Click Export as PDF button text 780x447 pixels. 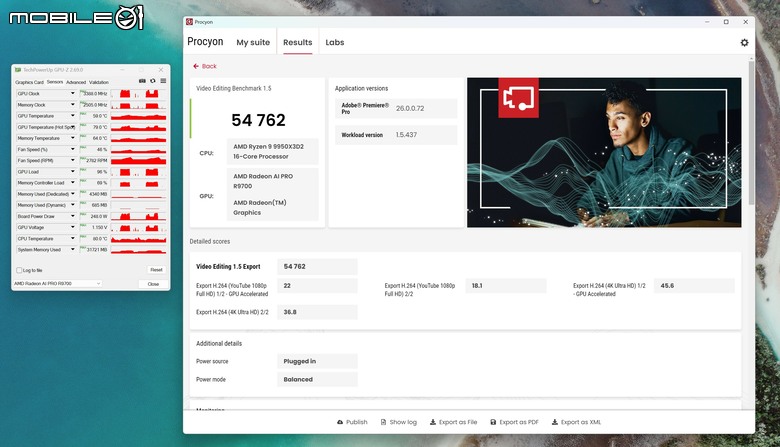519,422
